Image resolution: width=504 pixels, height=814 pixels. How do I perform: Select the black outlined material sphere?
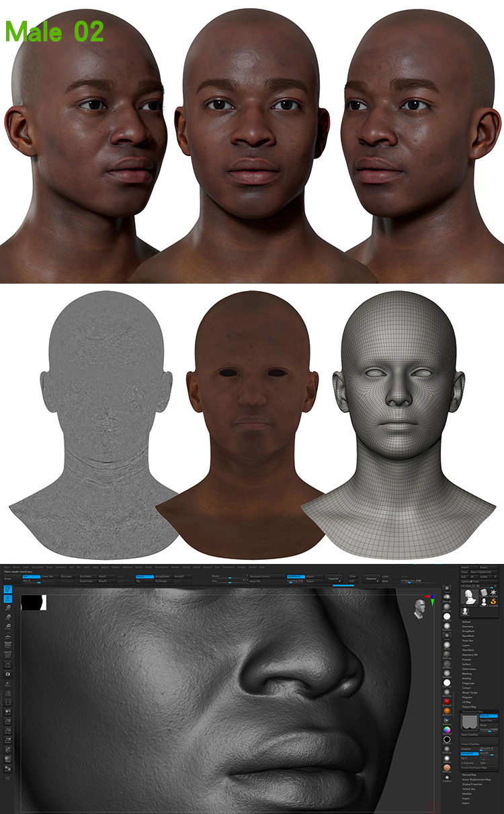[x=447, y=739]
